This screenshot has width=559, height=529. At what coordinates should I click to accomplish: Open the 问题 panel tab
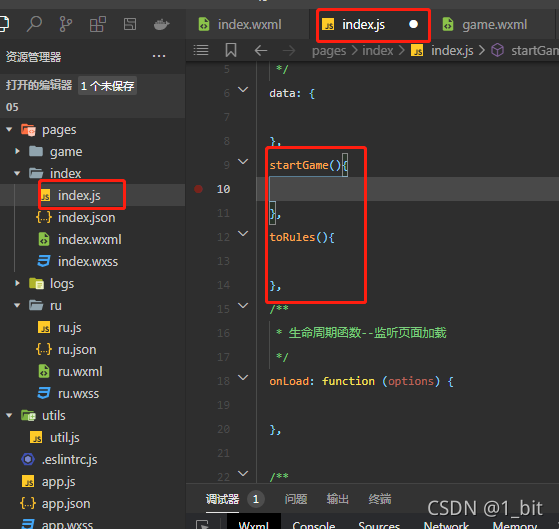coord(296,499)
